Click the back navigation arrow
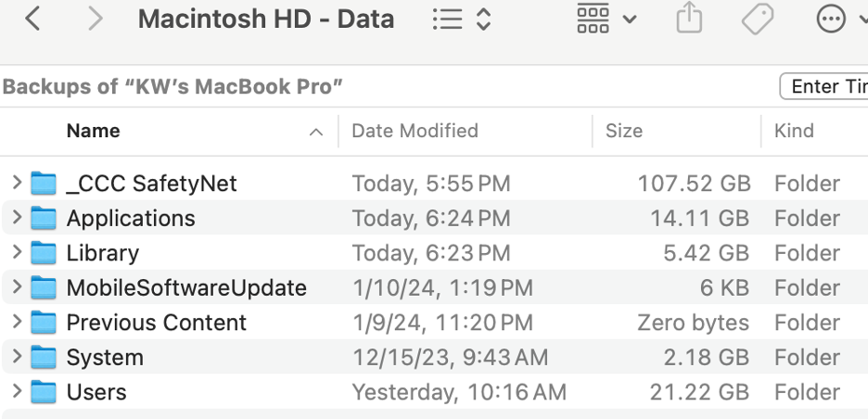 pos(32,19)
